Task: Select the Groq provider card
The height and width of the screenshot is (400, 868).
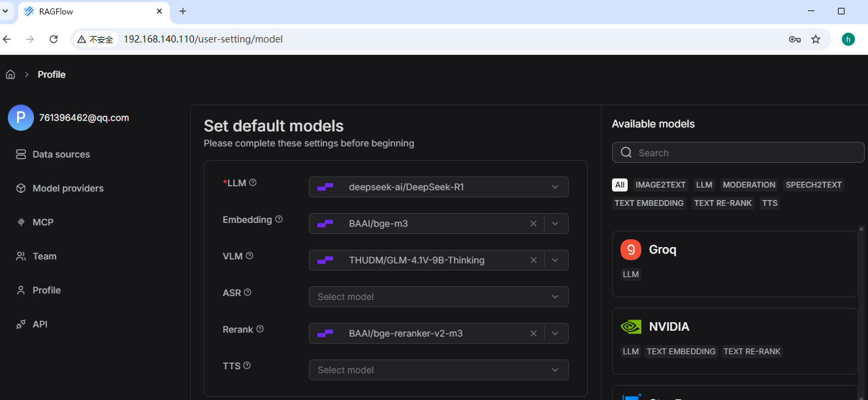Action: click(735, 264)
